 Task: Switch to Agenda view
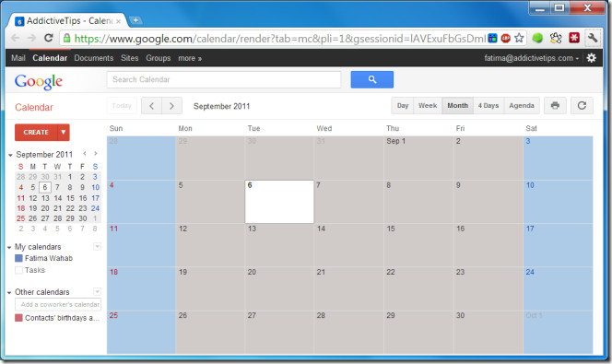(x=522, y=106)
